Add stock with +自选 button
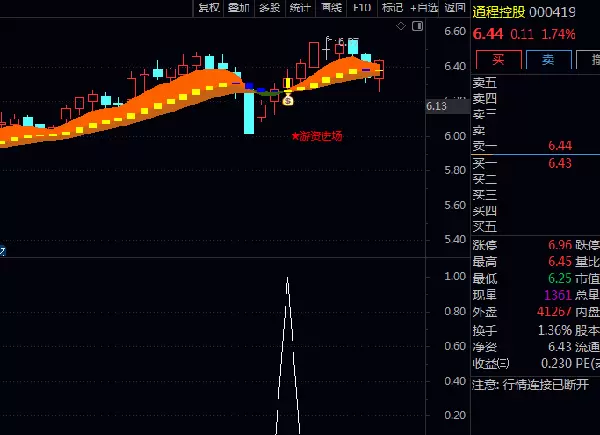600x435 pixels. click(x=424, y=8)
